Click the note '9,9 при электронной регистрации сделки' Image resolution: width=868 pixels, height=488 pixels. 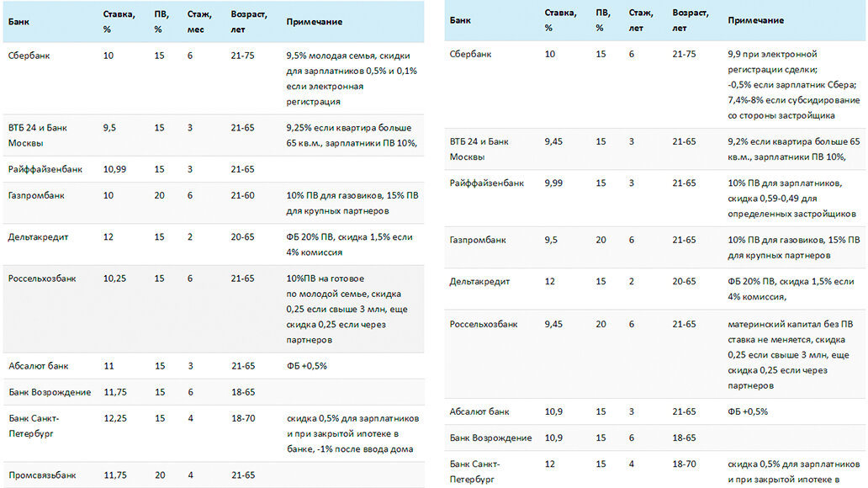coord(772,61)
